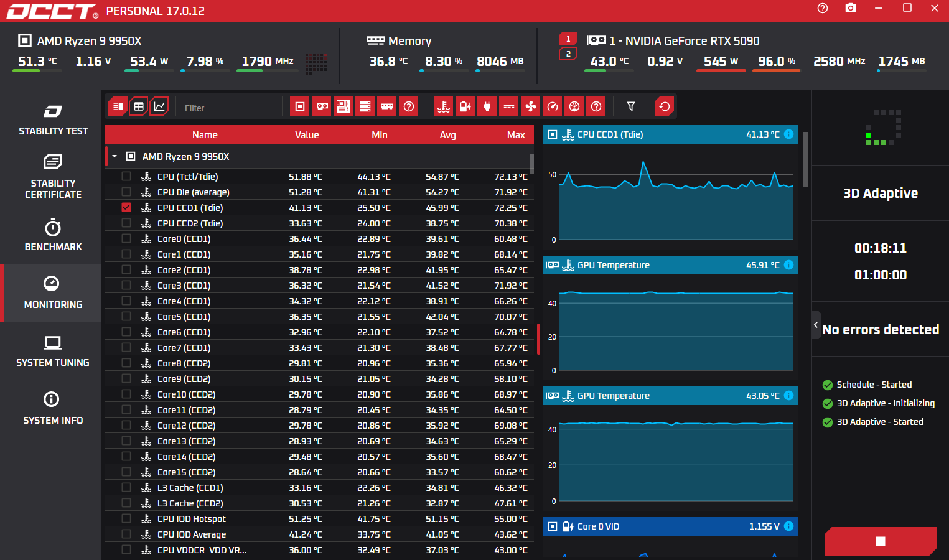The width and height of the screenshot is (949, 560).
Task: Enable the CPU IOD Hotspot checkbox
Action: pyautogui.click(x=126, y=518)
